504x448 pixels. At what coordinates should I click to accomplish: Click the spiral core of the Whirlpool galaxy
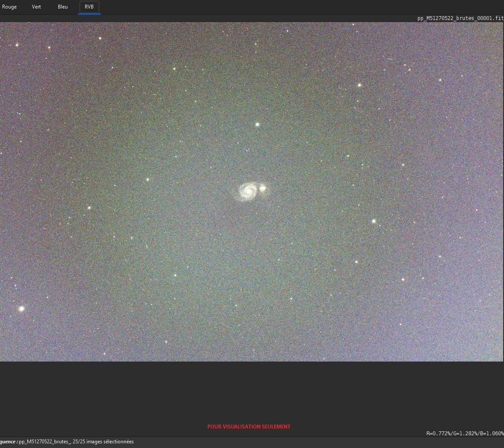(248, 191)
